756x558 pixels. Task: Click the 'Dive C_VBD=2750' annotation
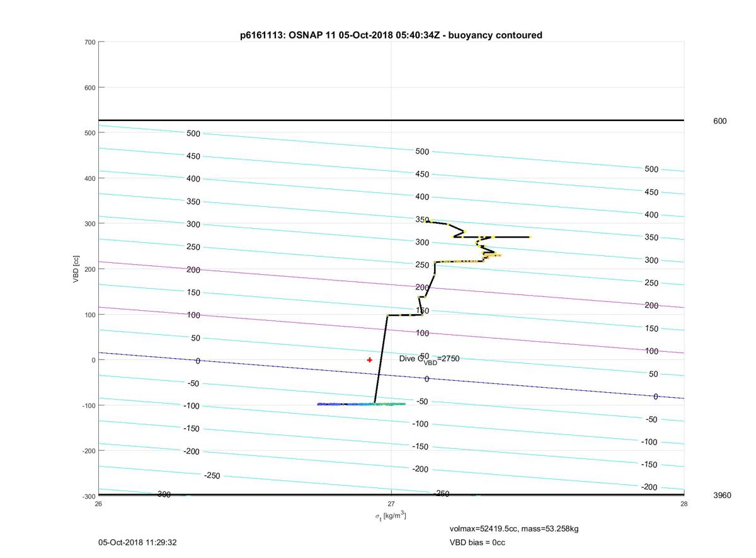[x=430, y=359]
